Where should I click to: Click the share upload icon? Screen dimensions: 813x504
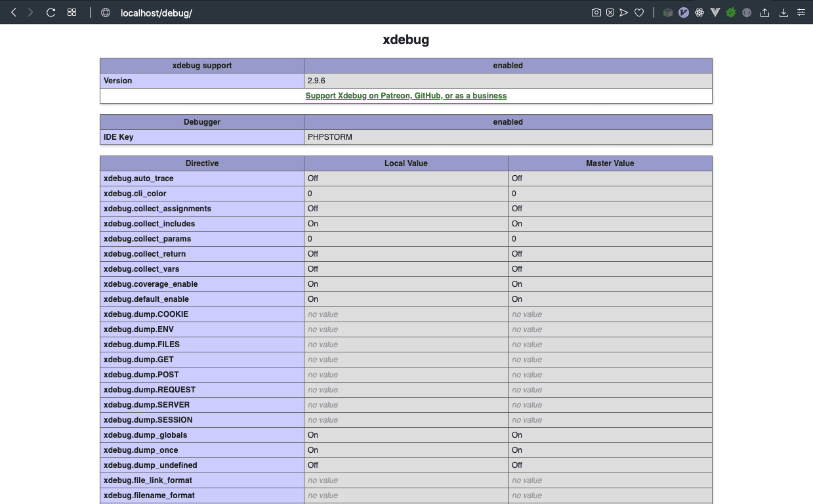765,12
